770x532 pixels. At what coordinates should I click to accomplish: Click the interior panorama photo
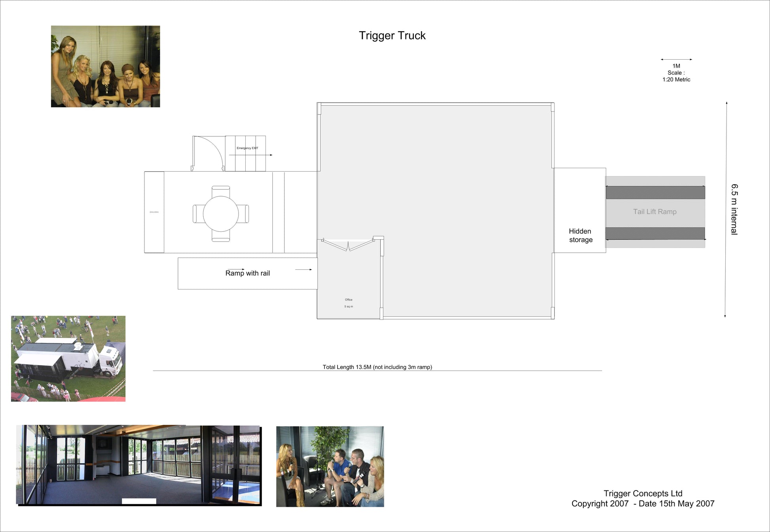point(138,465)
